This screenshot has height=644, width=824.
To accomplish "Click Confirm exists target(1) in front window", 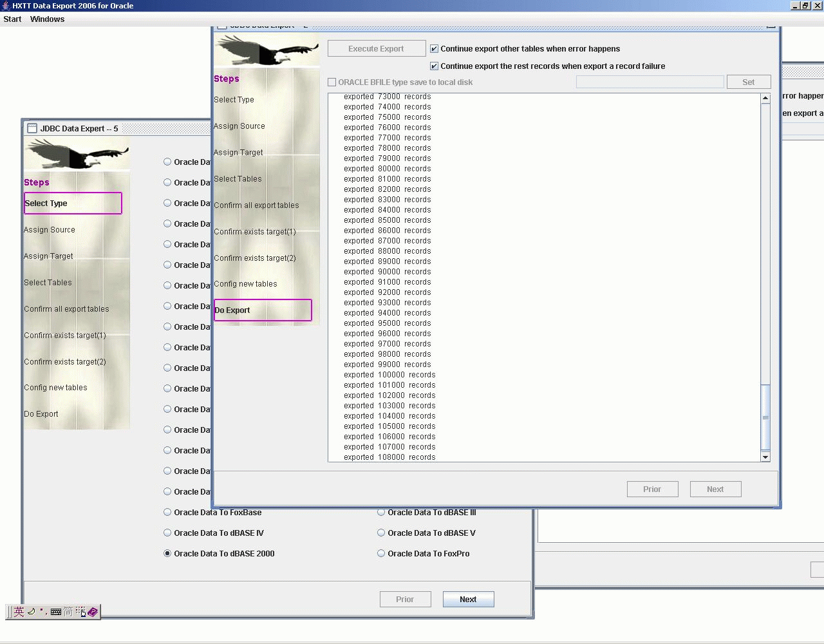I will click(x=255, y=232).
